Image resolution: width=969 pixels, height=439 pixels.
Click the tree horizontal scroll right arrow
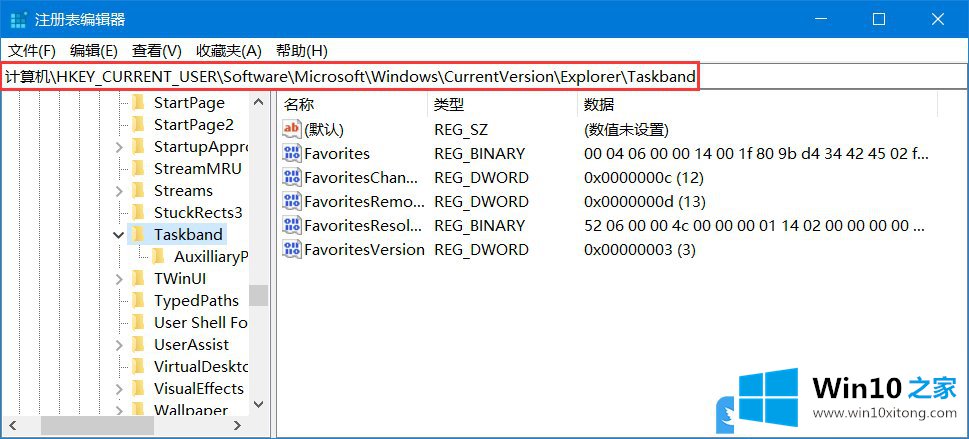click(238, 425)
